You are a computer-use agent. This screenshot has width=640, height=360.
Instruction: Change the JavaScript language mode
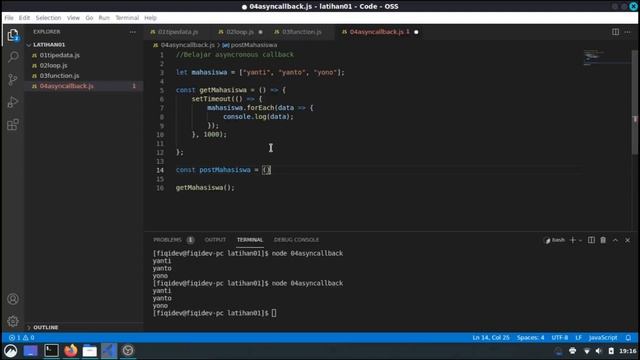pos(603,338)
